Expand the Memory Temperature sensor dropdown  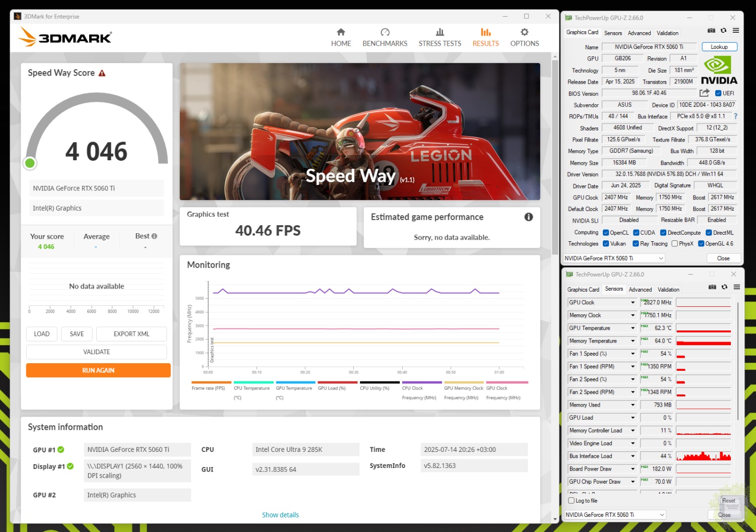[x=633, y=341]
